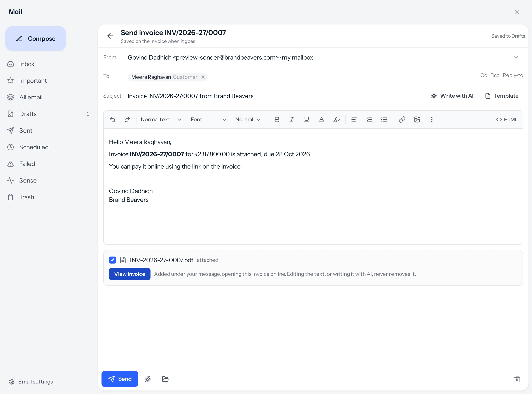The width and height of the screenshot is (532, 394).
Task: Open the text alignment option
Action: [354, 120]
